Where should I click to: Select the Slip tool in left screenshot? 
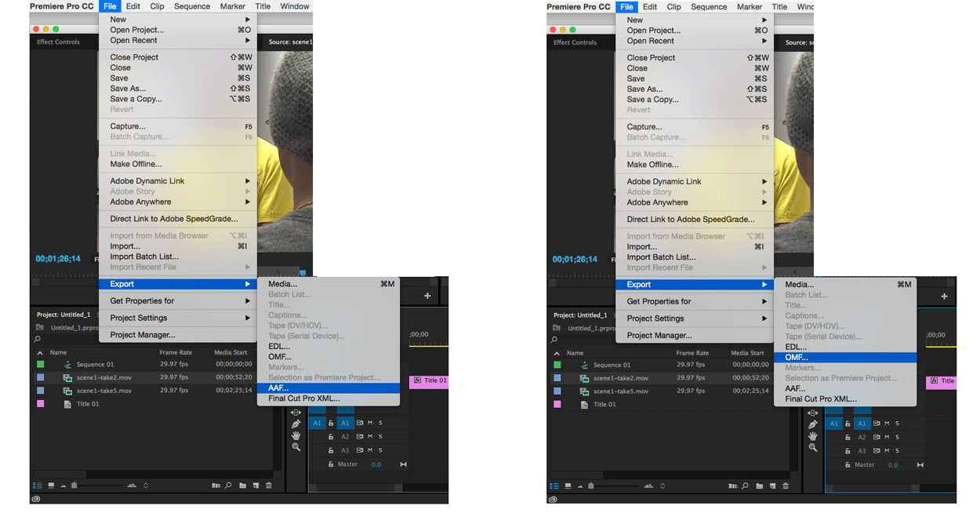[x=296, y=412]
